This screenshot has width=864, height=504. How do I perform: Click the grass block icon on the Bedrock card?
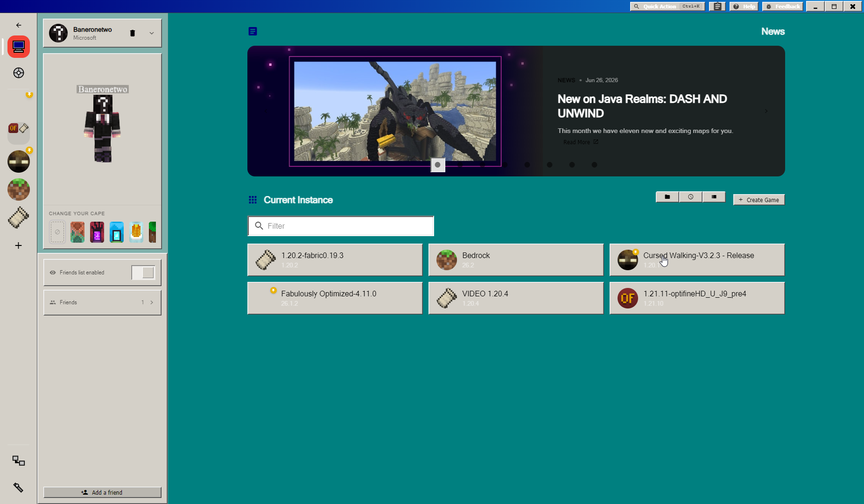click(447, 260)
